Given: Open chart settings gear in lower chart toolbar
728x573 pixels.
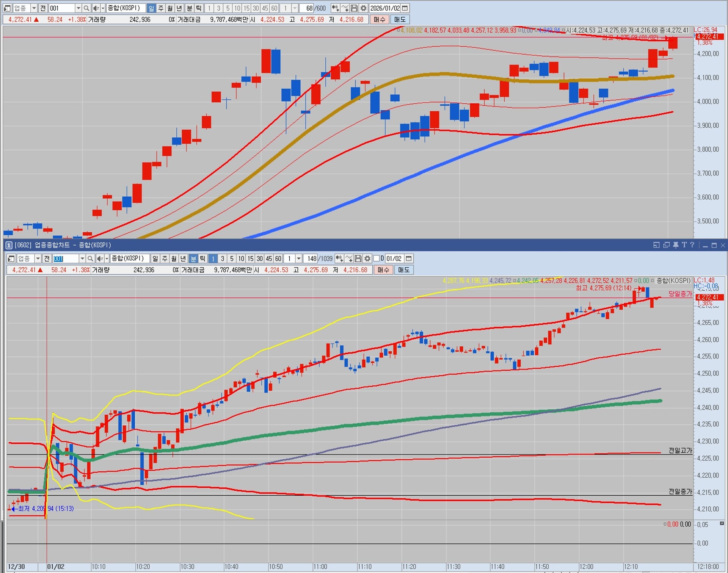Looking at the screenshot, I should [367, 258].
